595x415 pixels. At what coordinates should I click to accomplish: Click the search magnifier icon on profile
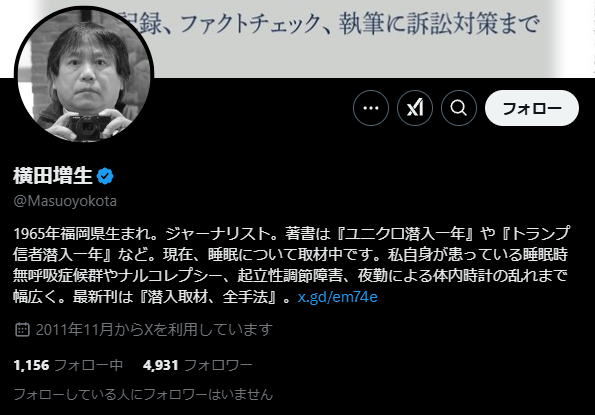coord(459,108)
